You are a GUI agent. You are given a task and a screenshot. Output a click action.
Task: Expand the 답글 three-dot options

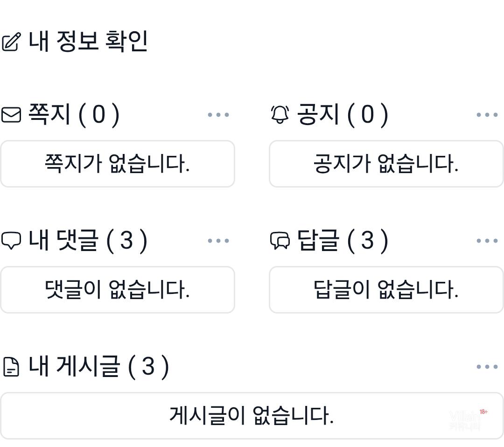click(x=487, y=241)
